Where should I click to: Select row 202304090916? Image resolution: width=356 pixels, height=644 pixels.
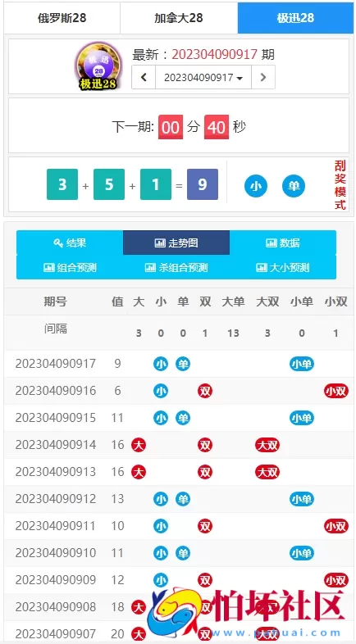(179, 391)
